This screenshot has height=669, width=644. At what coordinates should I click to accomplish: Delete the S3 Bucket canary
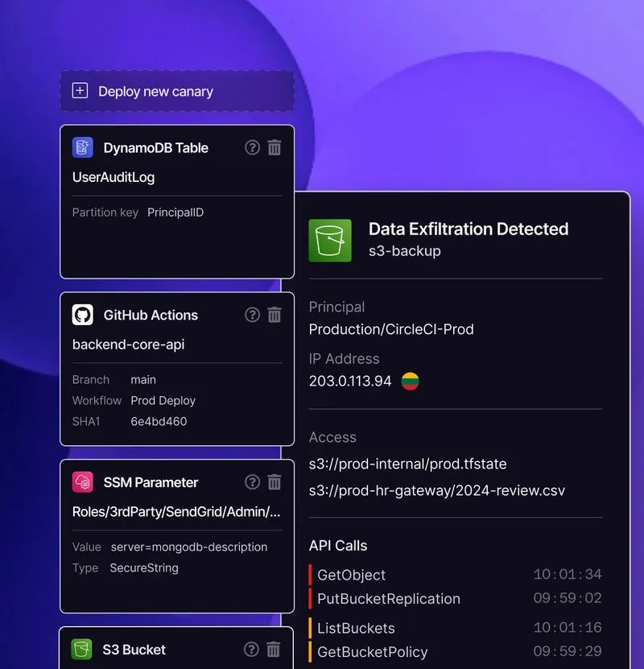pyautogui.click(x=275, y=649)
